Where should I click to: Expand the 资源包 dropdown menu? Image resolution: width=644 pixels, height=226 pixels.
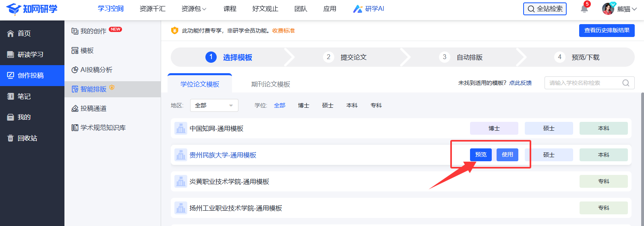(x=194, y=9)
